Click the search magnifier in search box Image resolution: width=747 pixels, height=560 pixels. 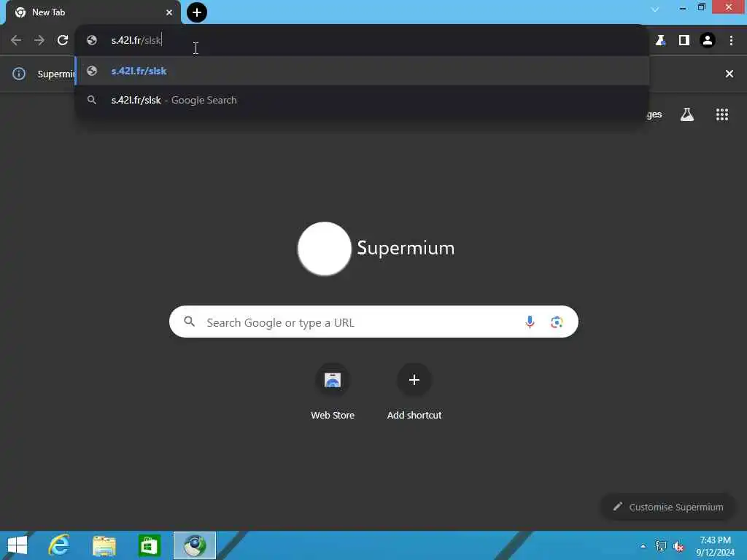(189, 322)
